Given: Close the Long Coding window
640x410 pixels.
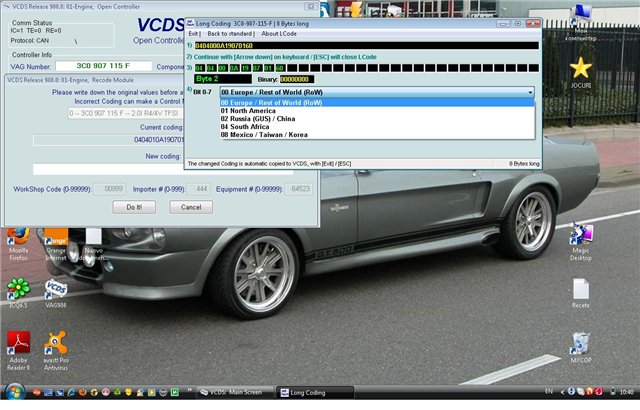Looking at the screenshot, I should click(x=533, y=24).
